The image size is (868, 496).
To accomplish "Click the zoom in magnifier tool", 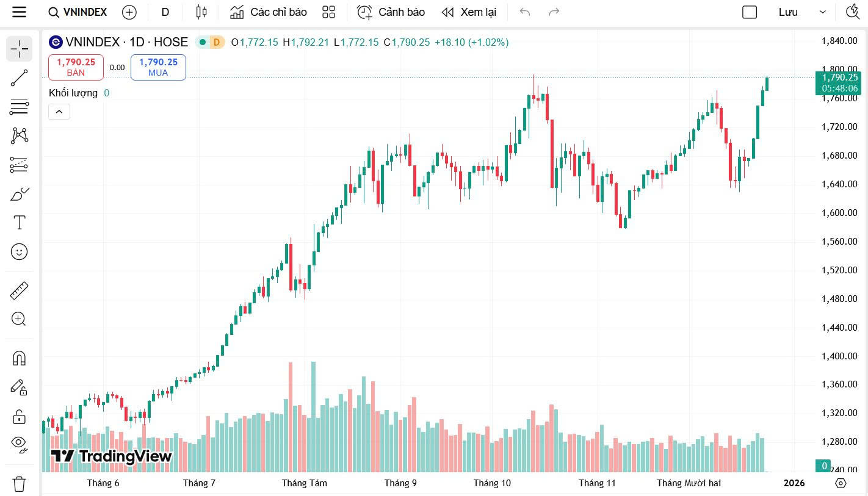I will click(20, 319).
